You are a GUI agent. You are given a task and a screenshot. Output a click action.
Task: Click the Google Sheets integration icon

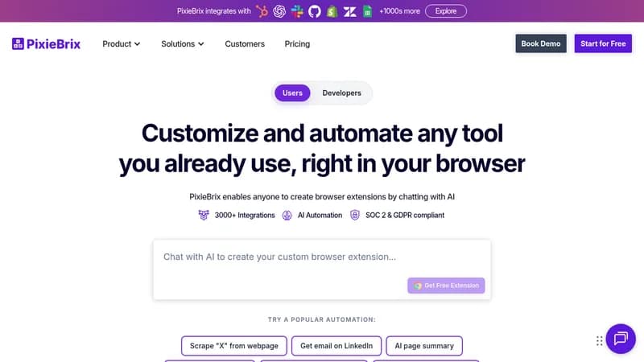[x=368, y=11]
